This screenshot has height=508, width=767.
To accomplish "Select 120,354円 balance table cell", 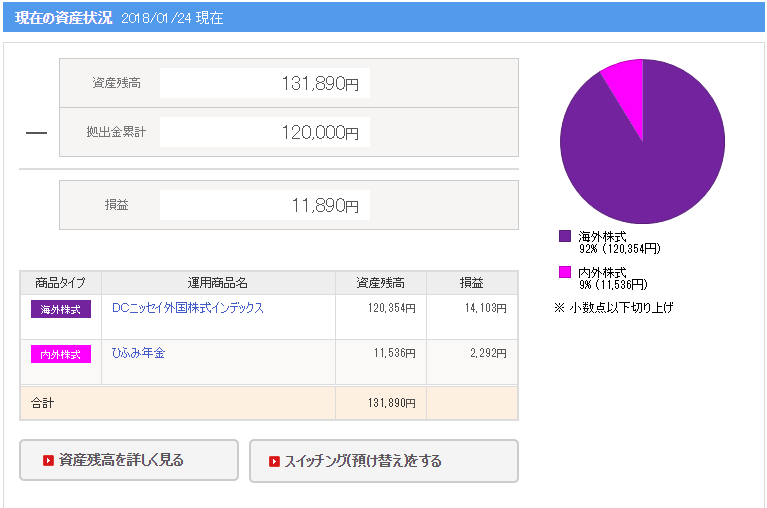I will [381, 317].
